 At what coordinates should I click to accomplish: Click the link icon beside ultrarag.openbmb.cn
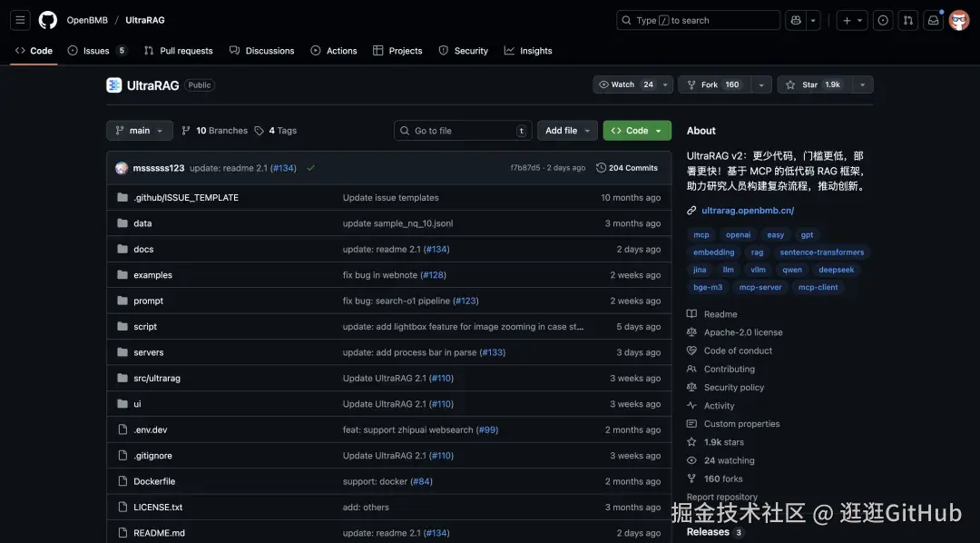click(691, 211)
